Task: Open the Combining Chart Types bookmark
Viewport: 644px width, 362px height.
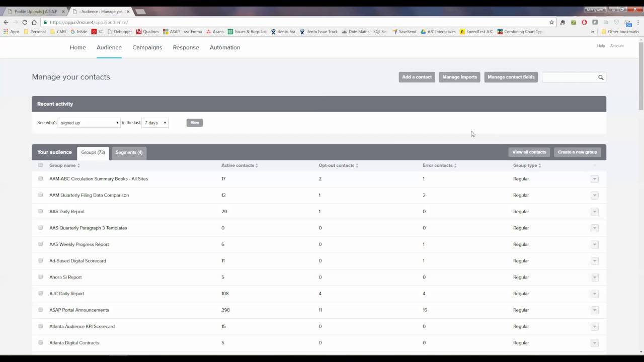Action: [x=520, y=32]
